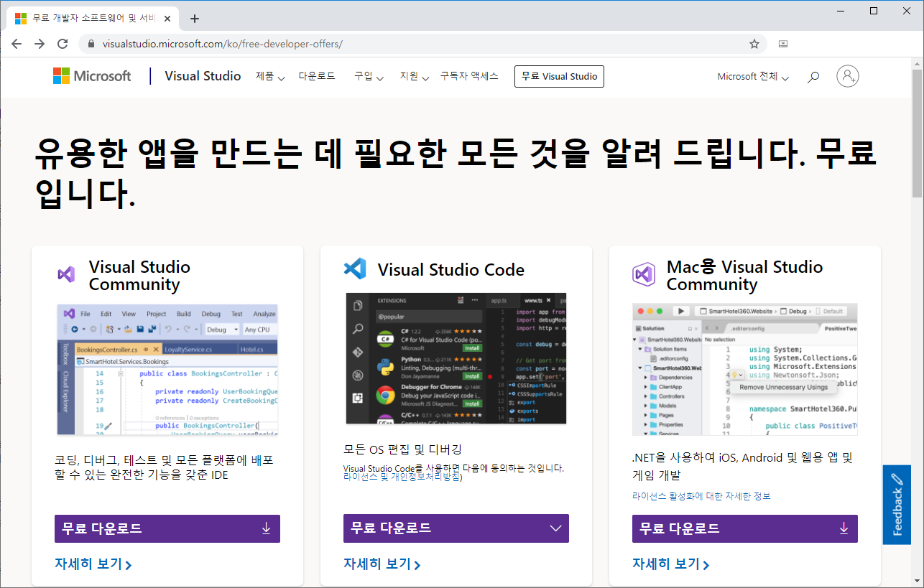Viewport: 924px width, 588px height.
Task: Open a new browser tab
Action: pos(195,19)
